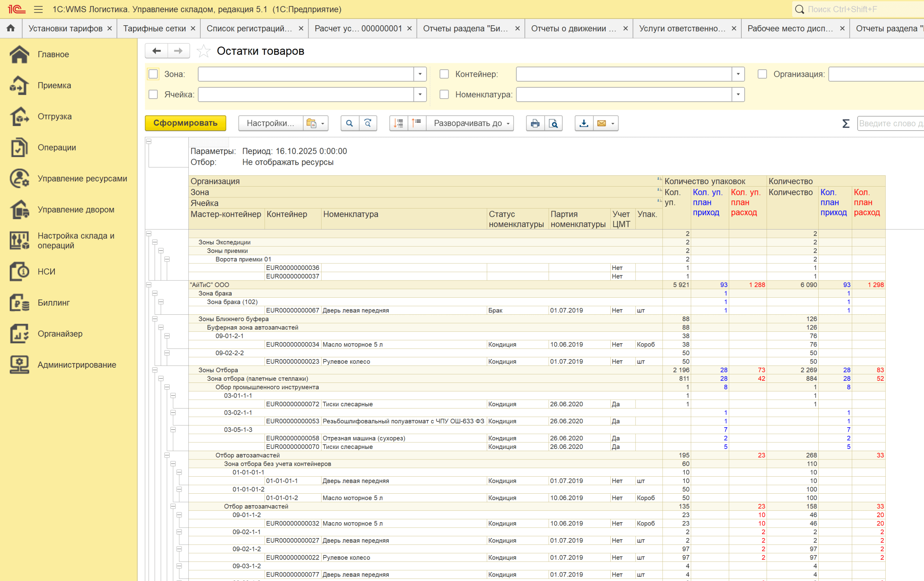
Task: Click the send by email icon
Action: [602, 123]
